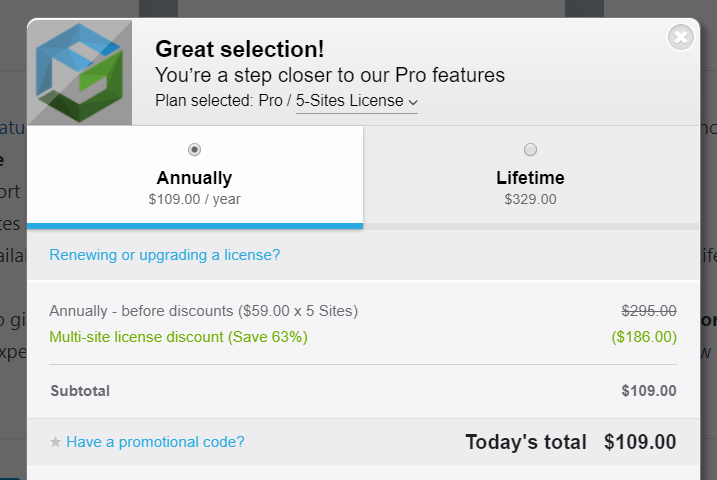Image resolution: width=717 pixels, height=480 pixels.
Task: Select the Lifetime billing radio button
Action: [x=530, y=149]
